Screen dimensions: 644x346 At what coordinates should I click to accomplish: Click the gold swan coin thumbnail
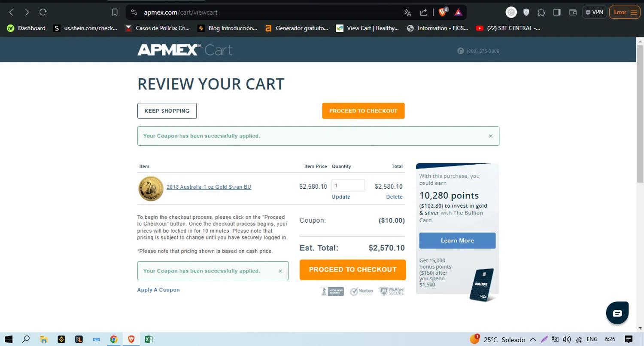coord(151,188)
